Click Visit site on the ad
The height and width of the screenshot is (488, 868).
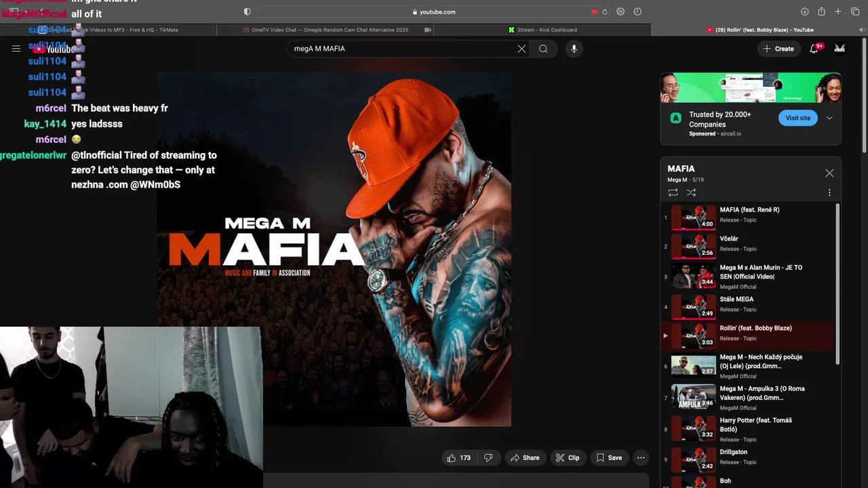[798, 118]
